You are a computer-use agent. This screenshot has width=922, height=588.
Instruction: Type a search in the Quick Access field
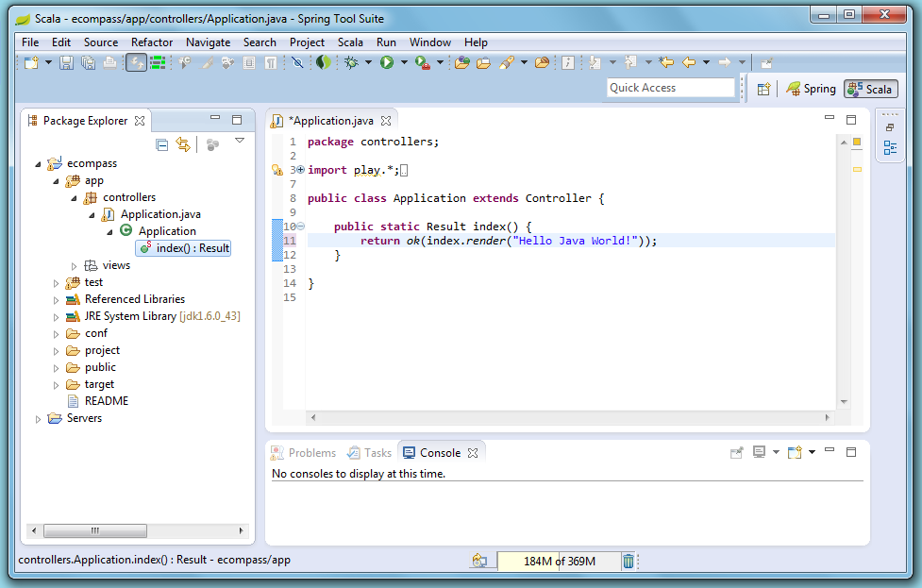pos(670,87)
